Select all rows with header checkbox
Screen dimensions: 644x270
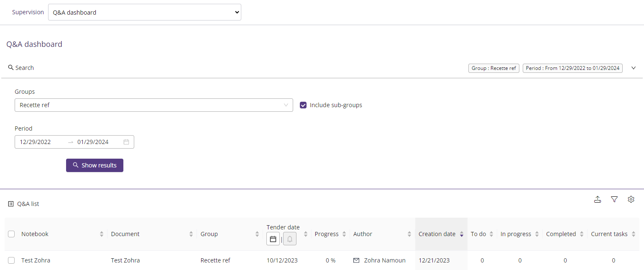tap(11, 234)
